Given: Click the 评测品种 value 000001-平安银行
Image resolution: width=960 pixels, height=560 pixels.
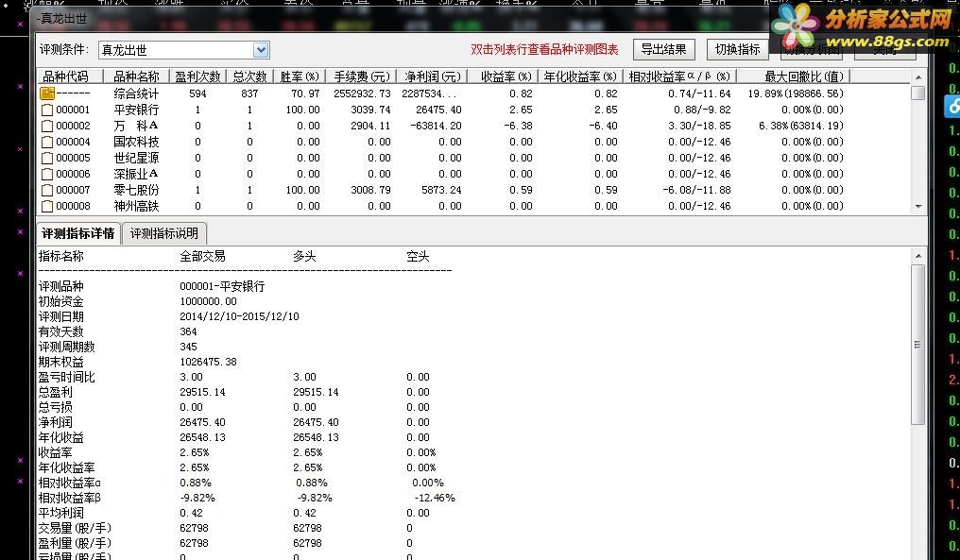Looking at the screenshot, I should point(222,286).
